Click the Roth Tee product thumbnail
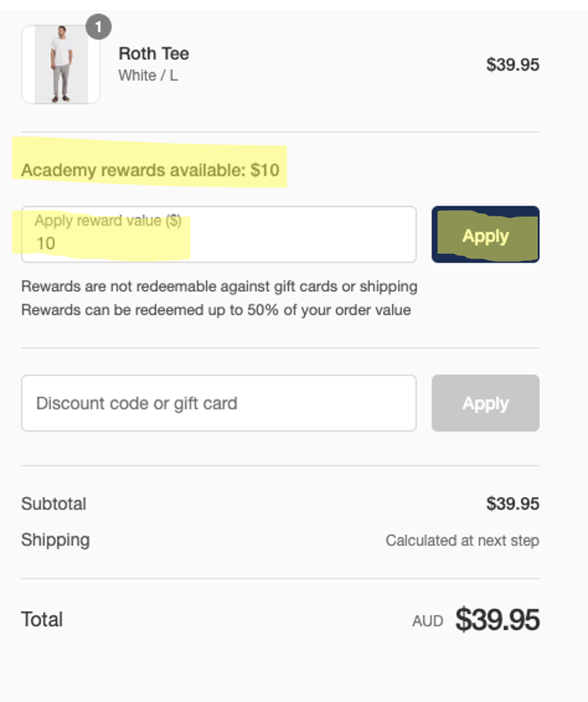The width and height of the screenshot is (588, 702). [60, 64]
